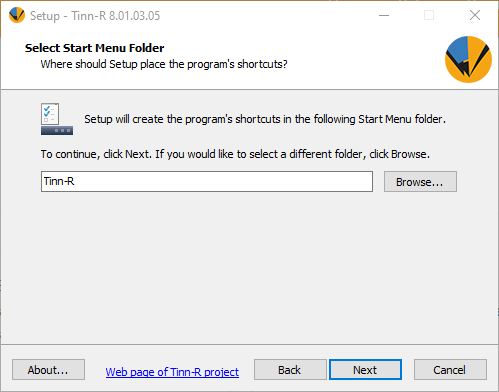Click the program's shortcuts question subtitle
Image resolution: width=499 pixels, height=392 pixels.
[x=164, y=64]
